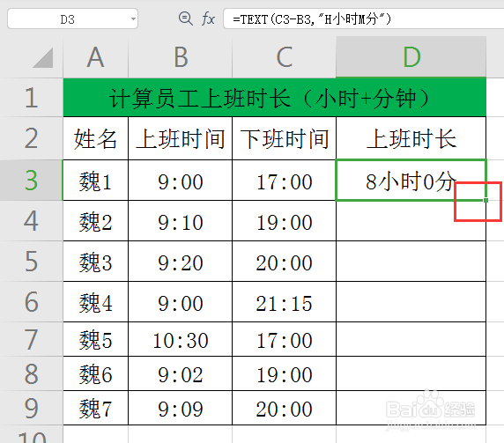Click the 上班时间 header cell
This screenshot has height=443, width=504.
[x=180, y=138]
